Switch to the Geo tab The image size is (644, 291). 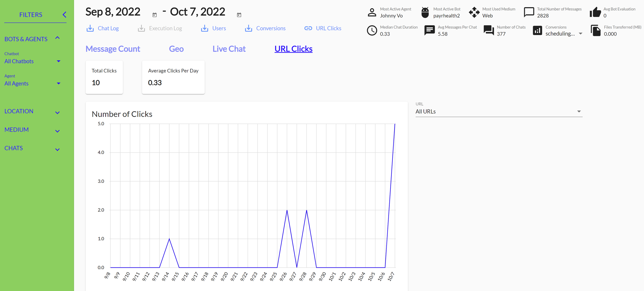176,49
